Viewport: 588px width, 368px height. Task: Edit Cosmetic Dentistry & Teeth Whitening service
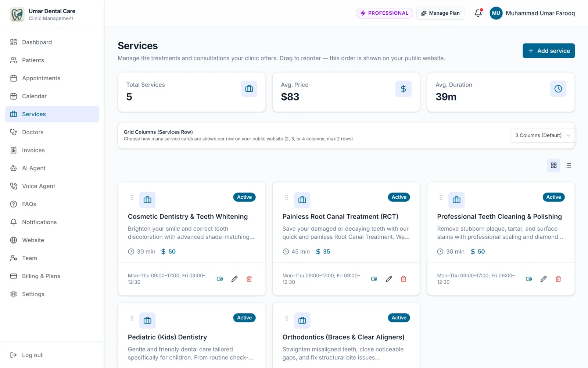pyautogui.click(x=234, y=279)
